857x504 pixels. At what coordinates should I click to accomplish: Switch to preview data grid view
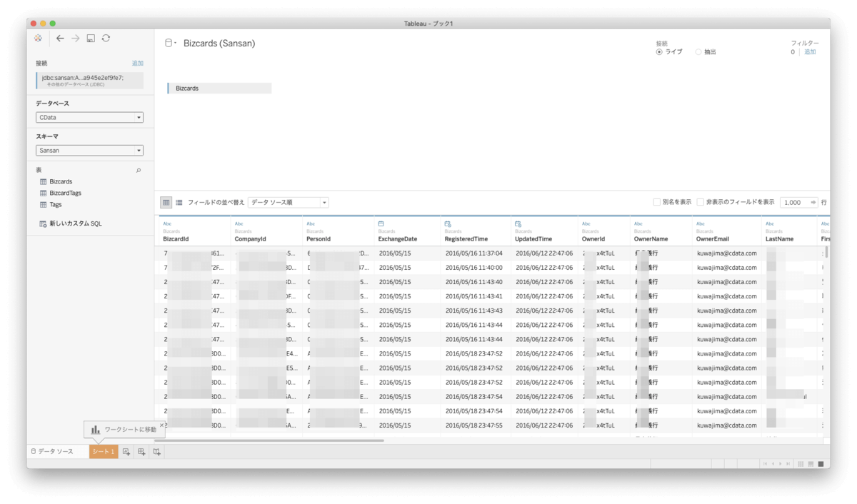coord(166,203)
